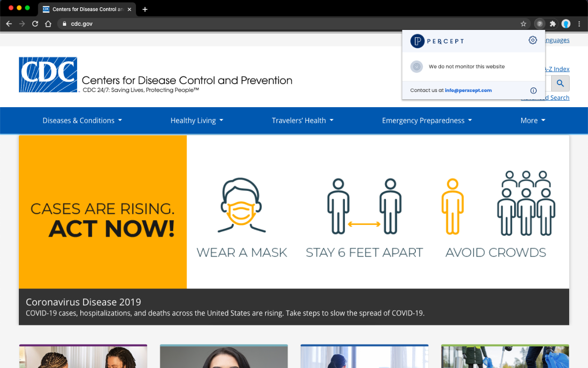
Task: Click the info icon in Percept popup
Action: coord(533,91)
